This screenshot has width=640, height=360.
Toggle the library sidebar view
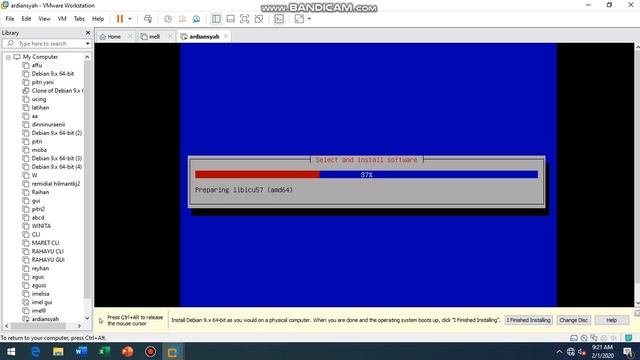point(216,19)
